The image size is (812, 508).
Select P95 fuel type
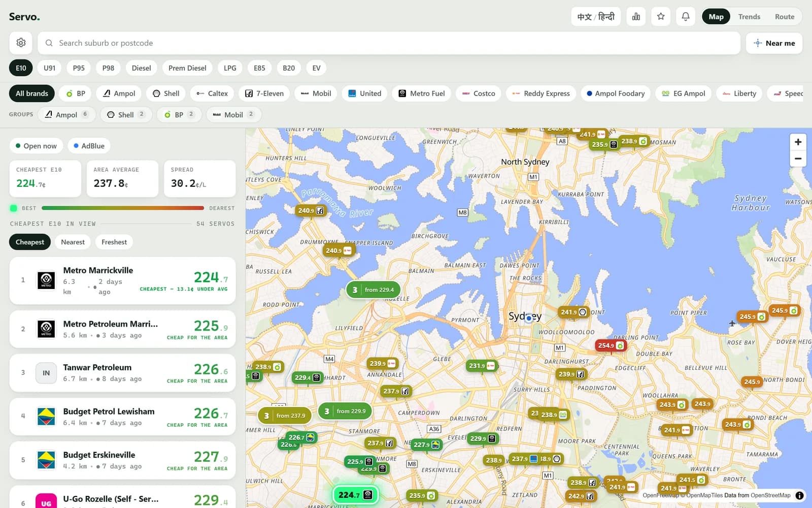pos(79,68)
